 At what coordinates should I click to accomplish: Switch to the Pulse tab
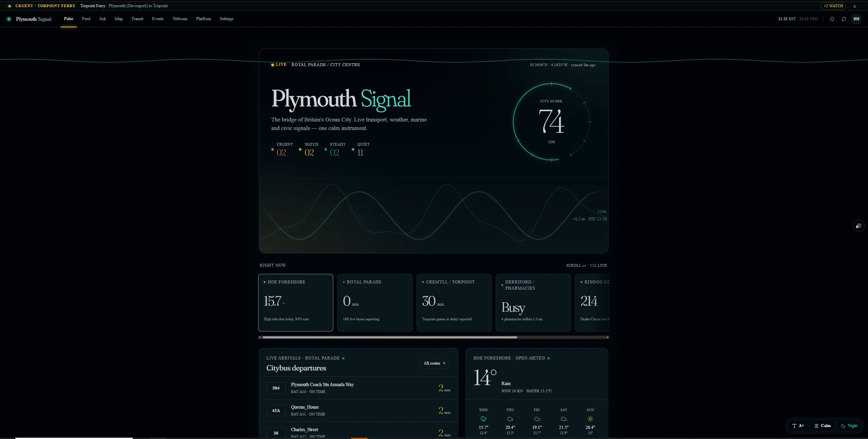tap(68, 19)
